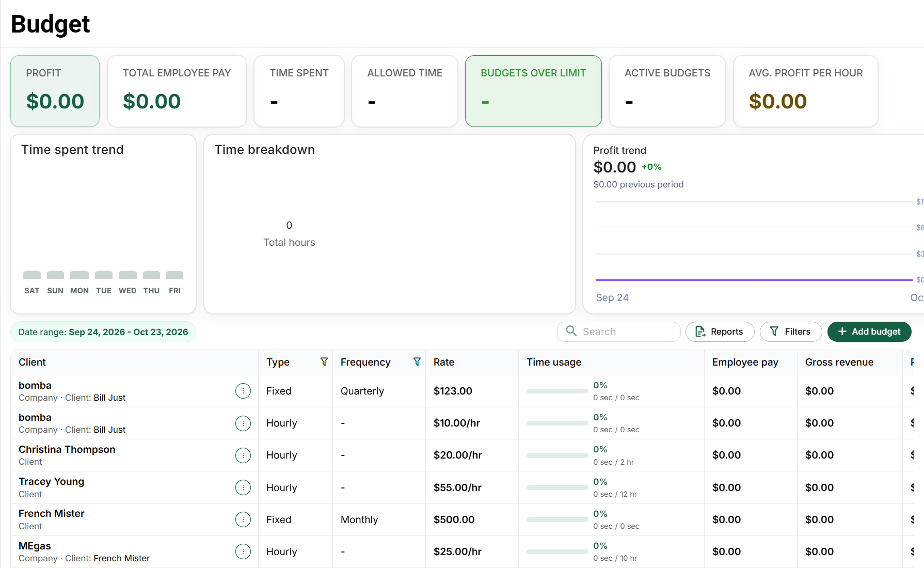Open options menu for bomba Hourly budget
The image size is (924, 568).
[243, 423]
